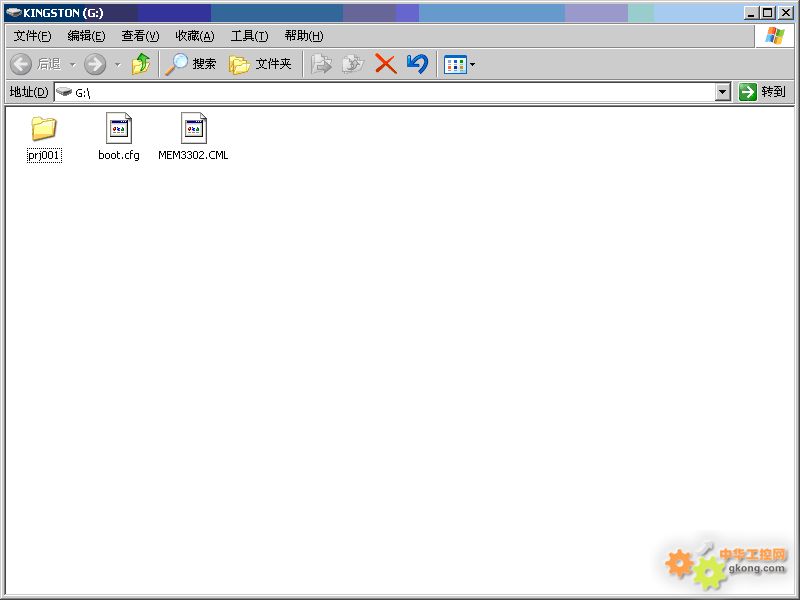Image resolution: width=800 pixels, height=600 pixels.
Task: Select the boot.cfg file icon
Action: [x=119, y=128]
